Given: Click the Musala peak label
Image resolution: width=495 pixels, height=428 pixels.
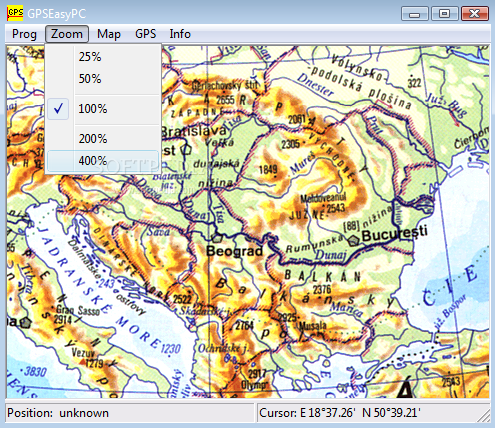Looking at the screenshot, I should coord(313,325).
